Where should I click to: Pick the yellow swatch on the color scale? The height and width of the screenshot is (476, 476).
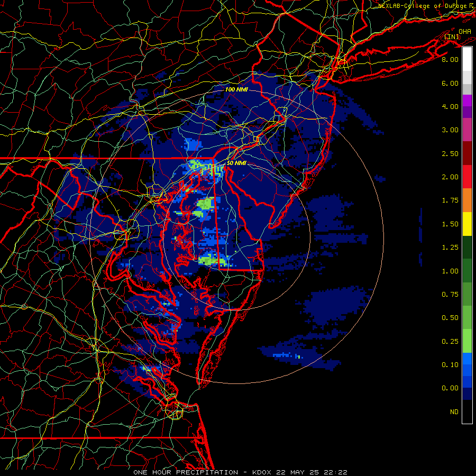click(x=467, y=224)
